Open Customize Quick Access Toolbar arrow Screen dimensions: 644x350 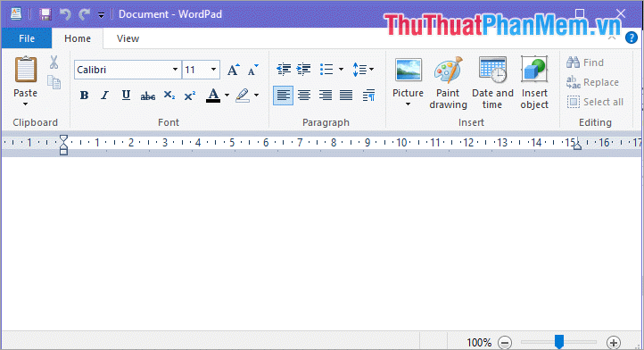point(101,15)
